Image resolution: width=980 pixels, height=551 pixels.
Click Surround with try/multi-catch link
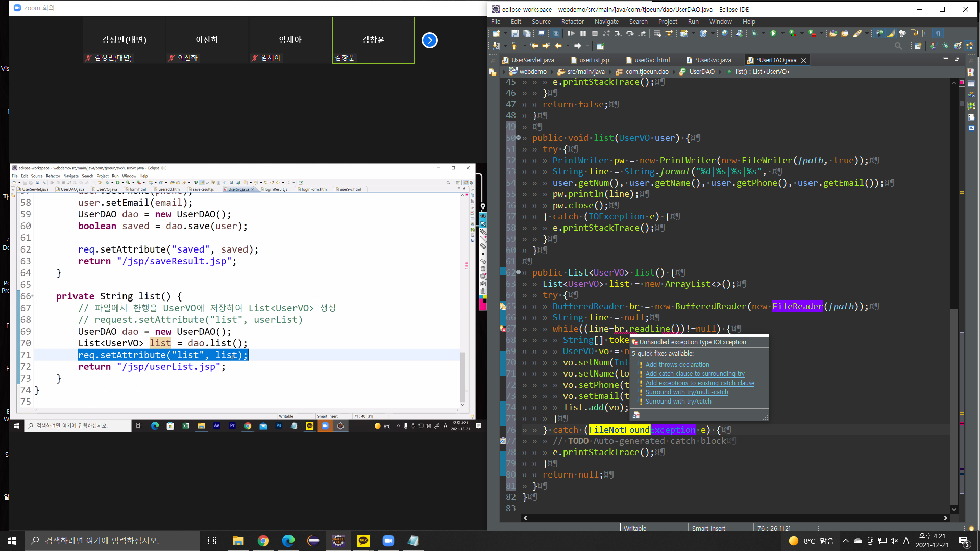coord(687,392)
